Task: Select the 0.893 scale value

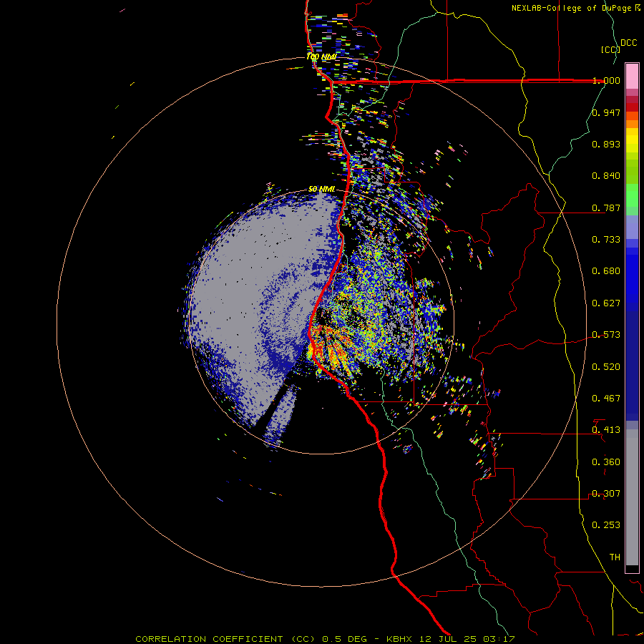Action: click(606, 144)
